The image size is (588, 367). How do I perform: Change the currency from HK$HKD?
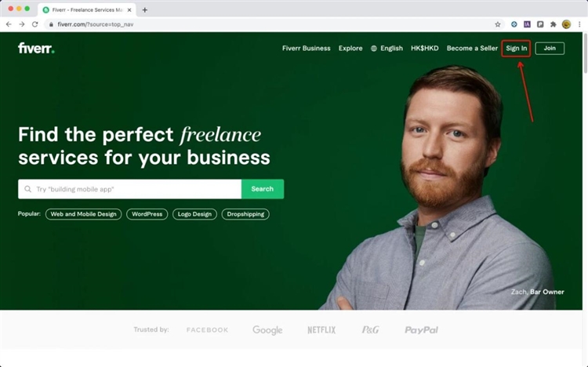click(424, 48)
